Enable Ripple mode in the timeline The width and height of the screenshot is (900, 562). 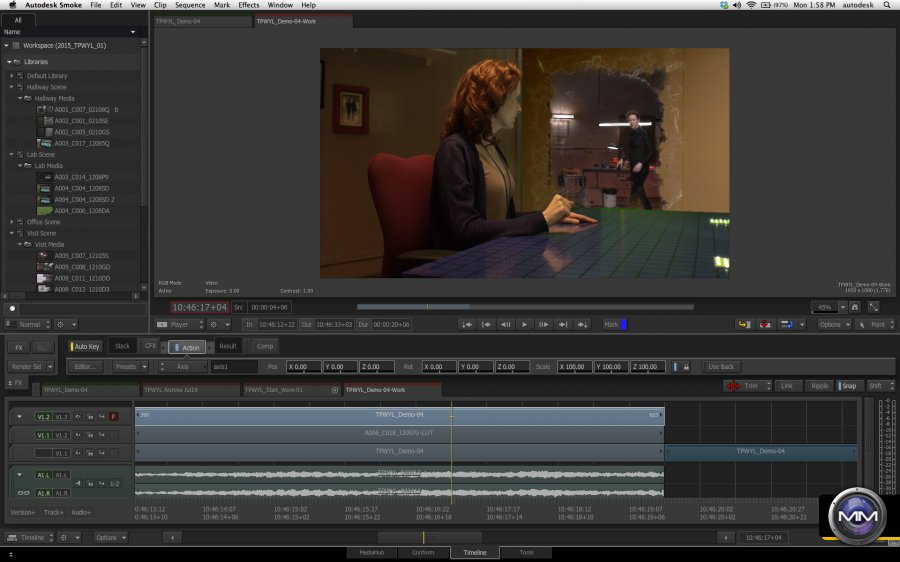[x=819, y=386]
